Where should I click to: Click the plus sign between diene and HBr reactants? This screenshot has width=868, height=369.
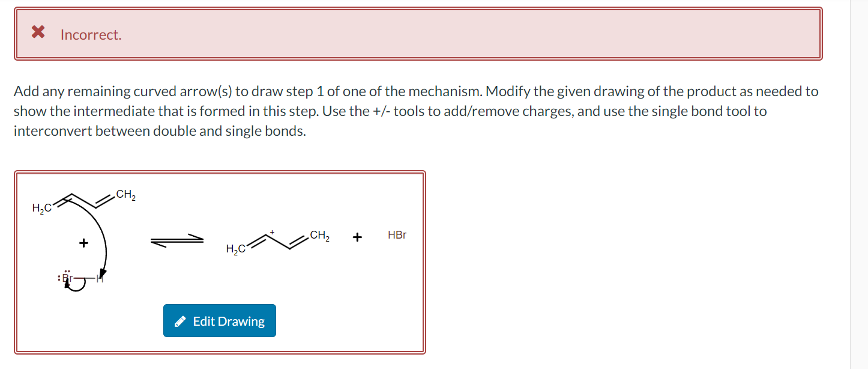83,243
